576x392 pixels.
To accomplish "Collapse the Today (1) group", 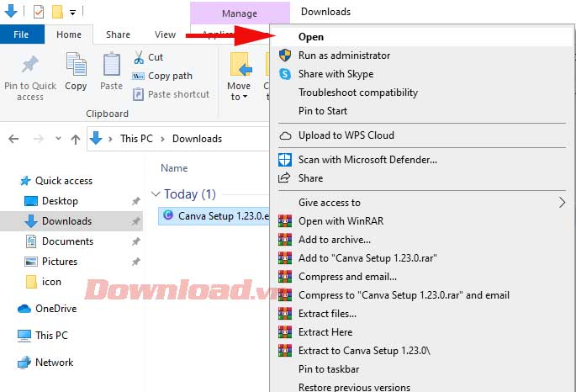I will coord(156,194).
